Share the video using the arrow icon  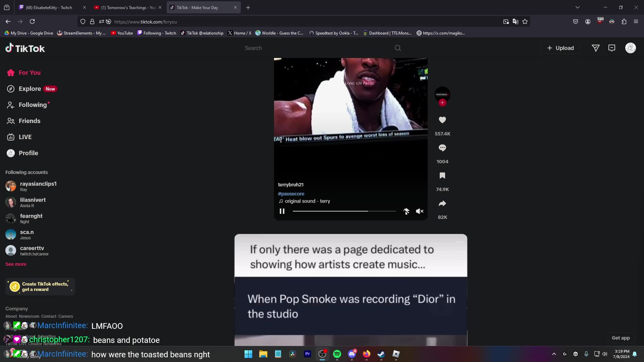[x=442, y=203]
